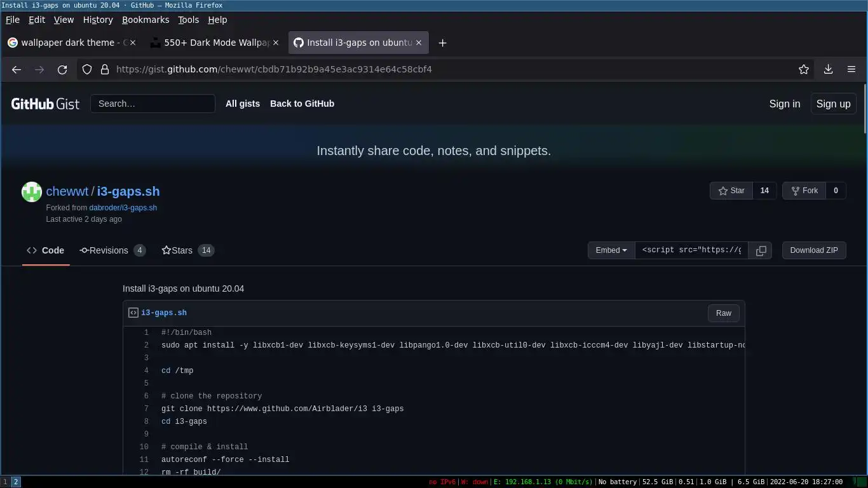Viewport: 868px width, 488px height.
Task: Click the 'cd /tmp' code line
Action: [x=177, y=370]
